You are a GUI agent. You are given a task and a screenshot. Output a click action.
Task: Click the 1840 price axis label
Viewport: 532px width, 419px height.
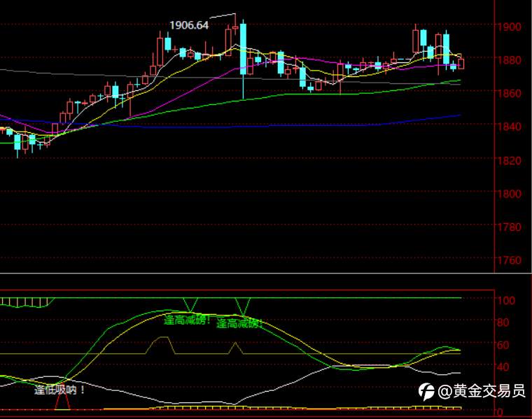[x=510, y=127]
